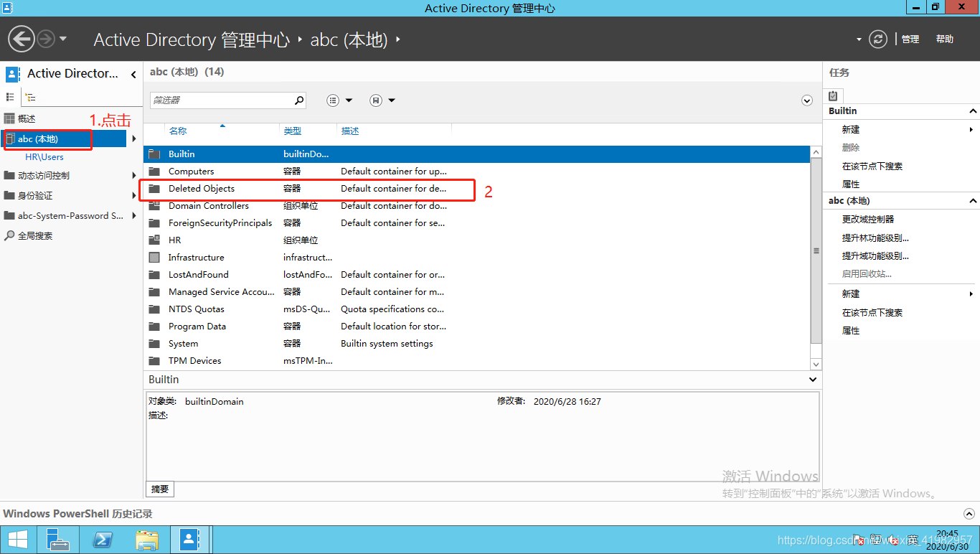
Task: Click the HR organizational unit icon
Action: pos(154,240)
